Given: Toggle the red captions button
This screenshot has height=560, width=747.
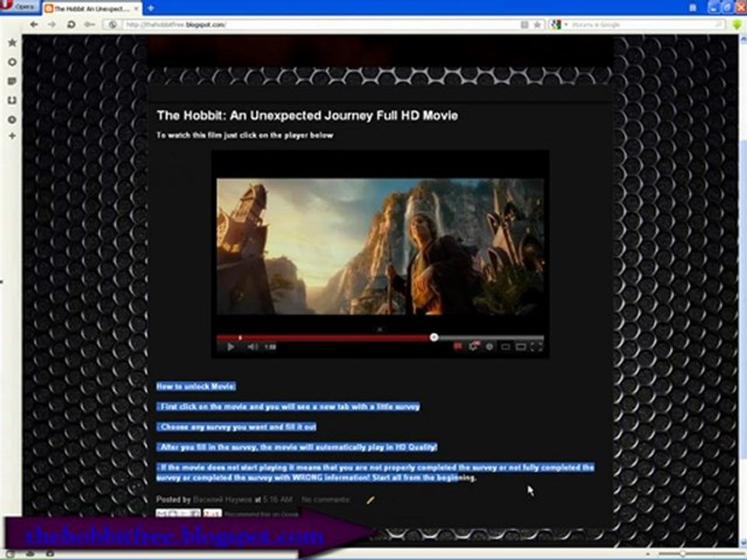Looking at the screenshot, I should 458,347.
